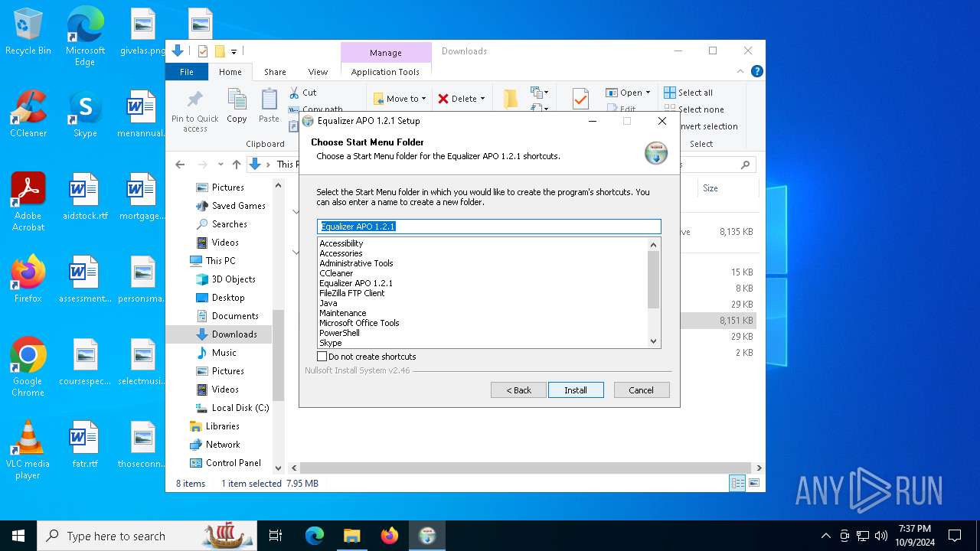Image resolution: width=980 pixels, height=551 pixels.
Task: Open Explorer help question mark icon
Action: point(757,71)
